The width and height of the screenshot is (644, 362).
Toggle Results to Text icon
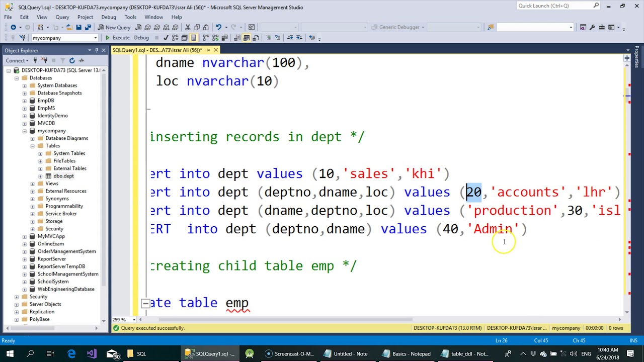click(237, 38)
